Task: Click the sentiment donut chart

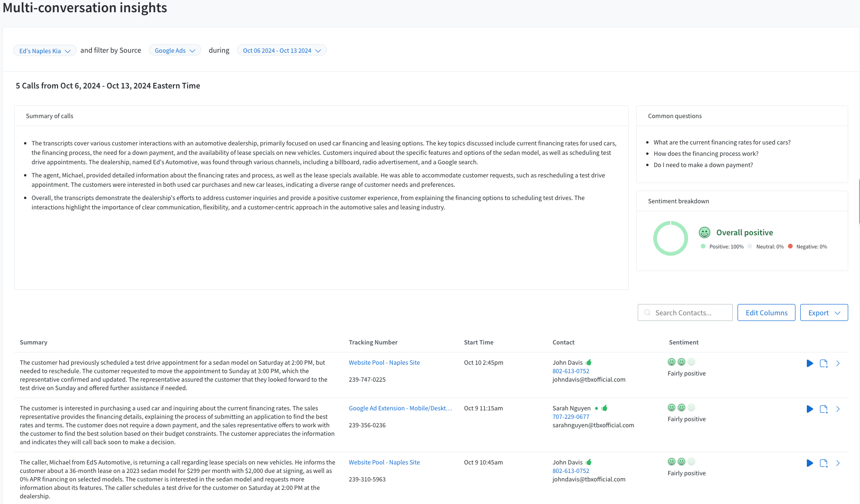Action: pyautogui.click(x=670, y=238)
